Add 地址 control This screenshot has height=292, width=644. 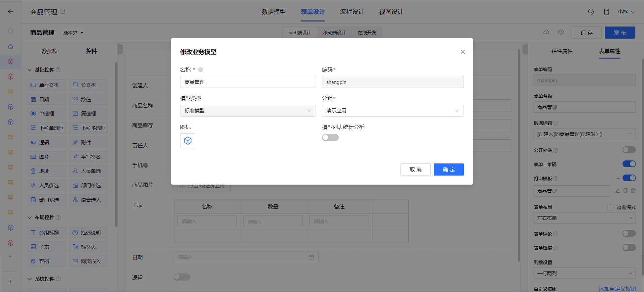(47, 171)
